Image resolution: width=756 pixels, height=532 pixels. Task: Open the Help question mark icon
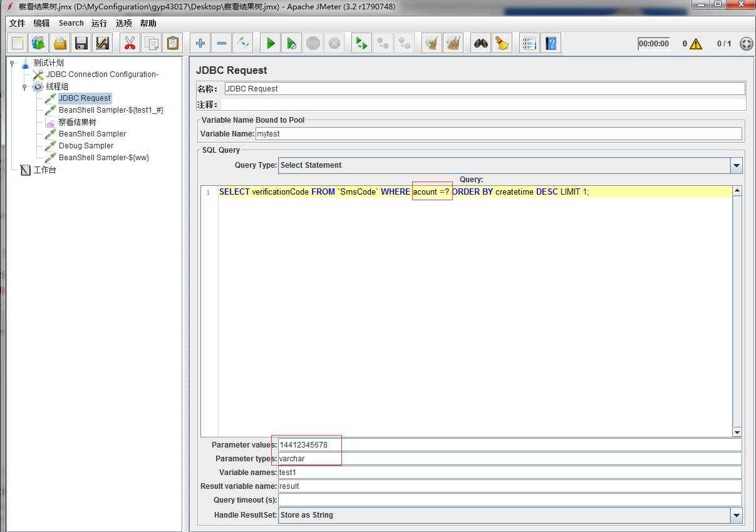coord(551,43)
